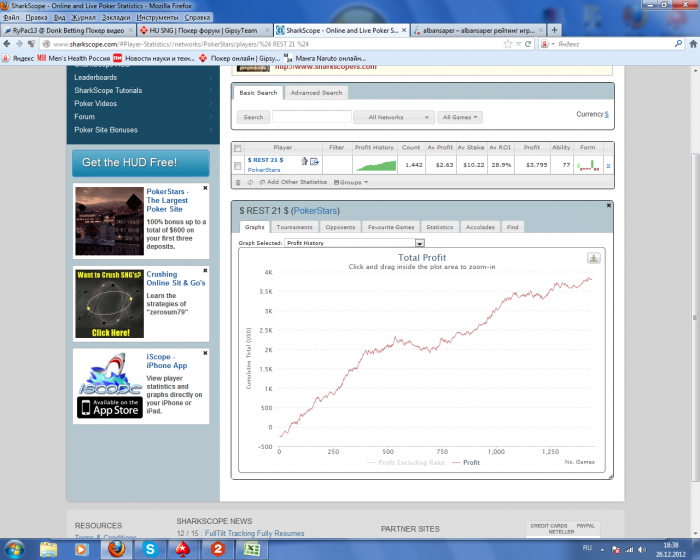Switch to Firefox in the taskbar
Screen dimensions: 700x560
pyautogui.click(x=116, y=549)
